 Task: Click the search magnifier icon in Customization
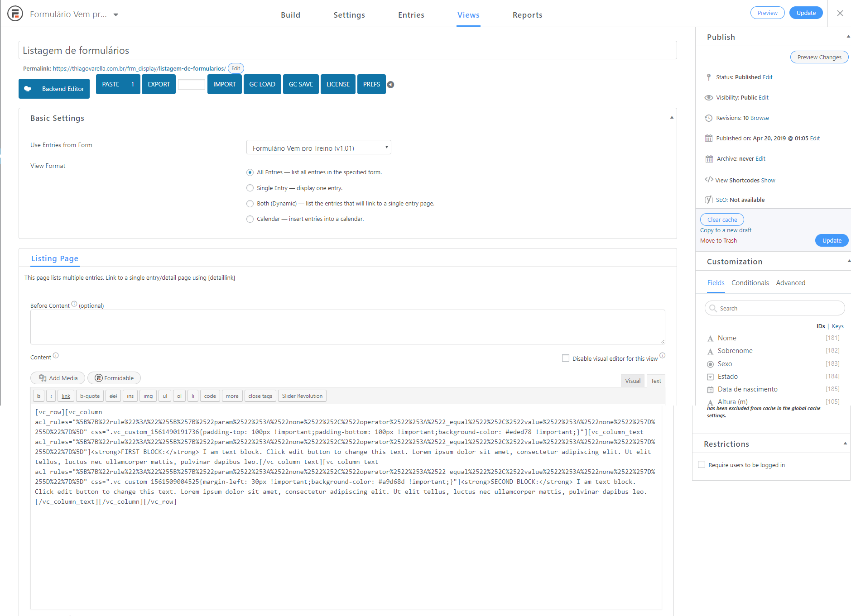click(713, 308)
